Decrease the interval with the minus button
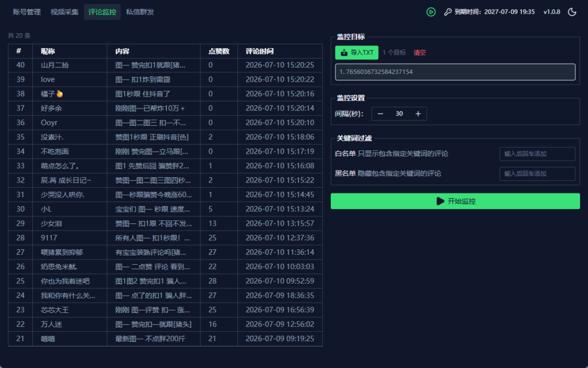Screen dimensions: 588x368 click(x=380, y=114)
